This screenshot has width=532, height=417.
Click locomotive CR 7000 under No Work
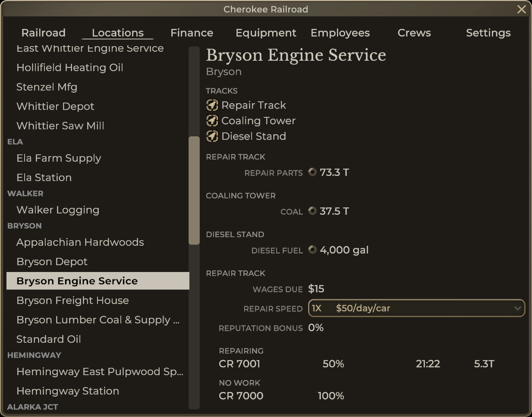coord(241,396)
